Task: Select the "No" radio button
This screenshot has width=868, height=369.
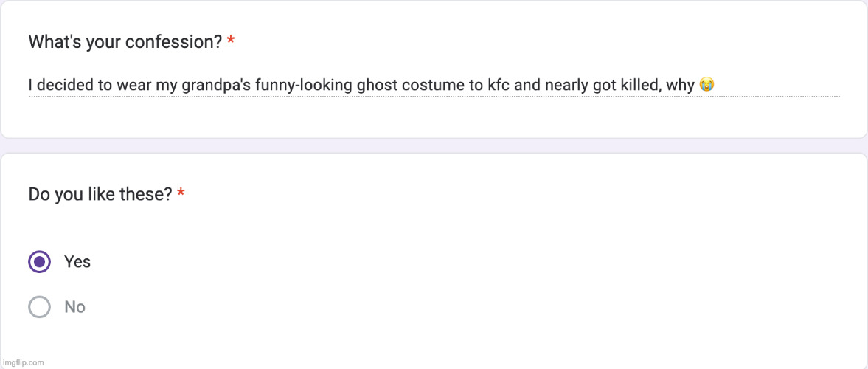Action: coord(39,307)
